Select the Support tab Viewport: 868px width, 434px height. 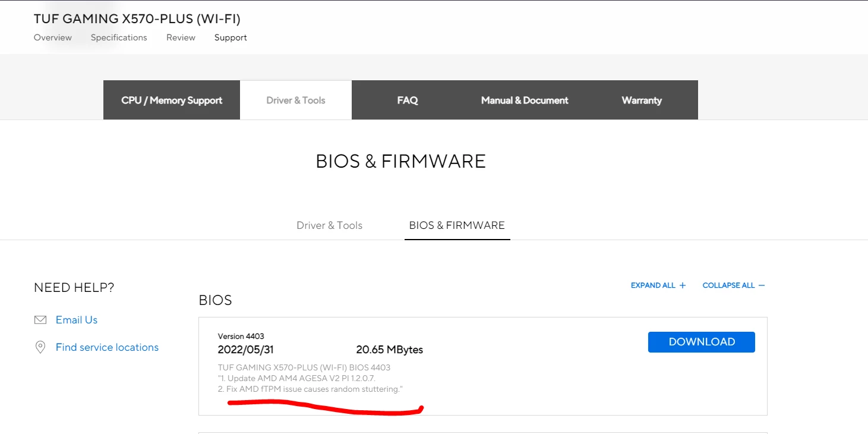click(x=231, y=37)
